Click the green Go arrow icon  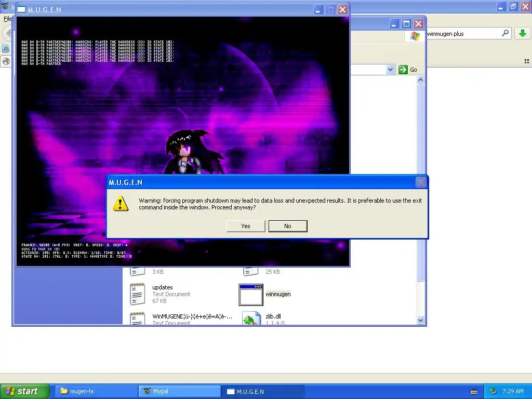(x=403, y=70)
